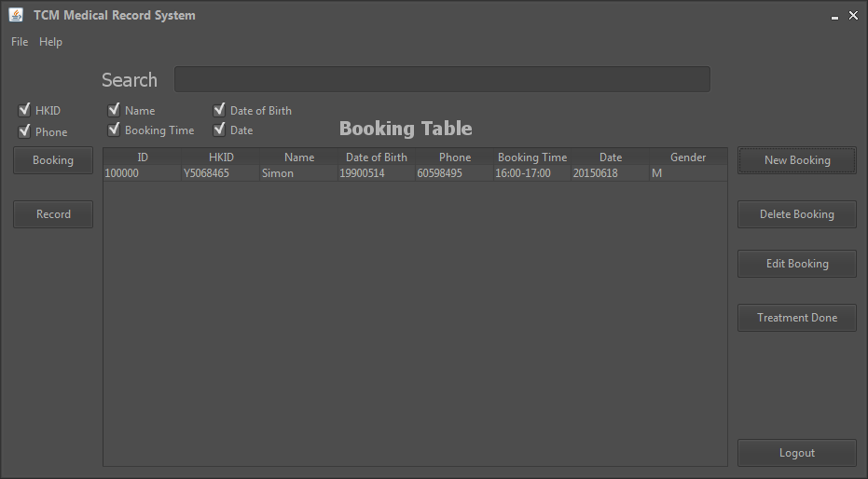Click the Java application icon in title bar
Image resolution: width=868 pixels, height=479 pixels.
(16, 15)
